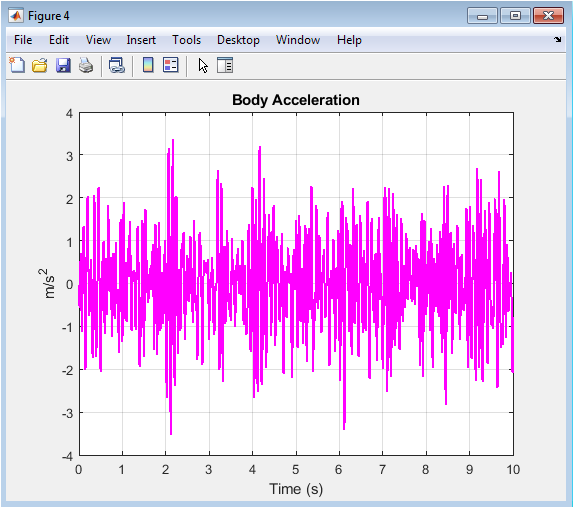
Task: Activate the Edit Plot arrow tool
Action: (x=203, y=66)
